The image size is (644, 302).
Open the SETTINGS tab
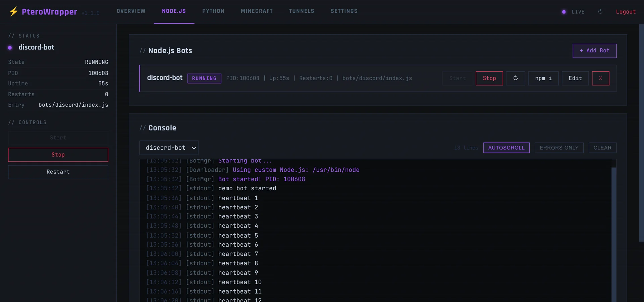tap(344, 11)
